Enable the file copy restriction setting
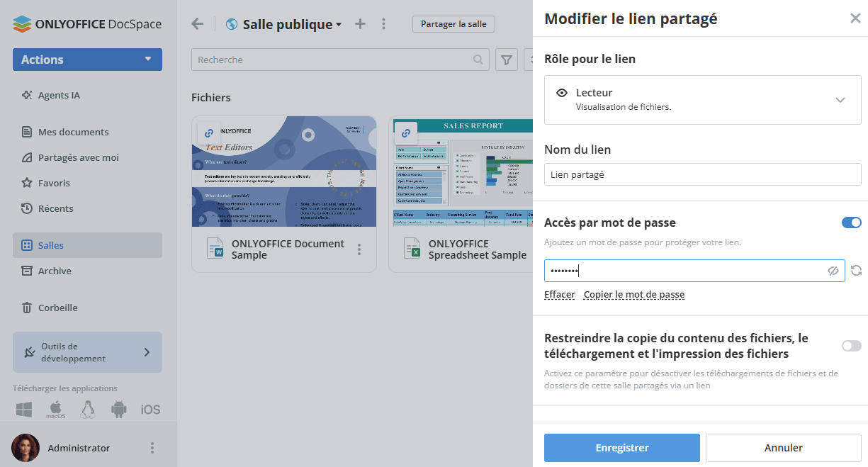Viewport: 868px width, 467px height. 850,345
